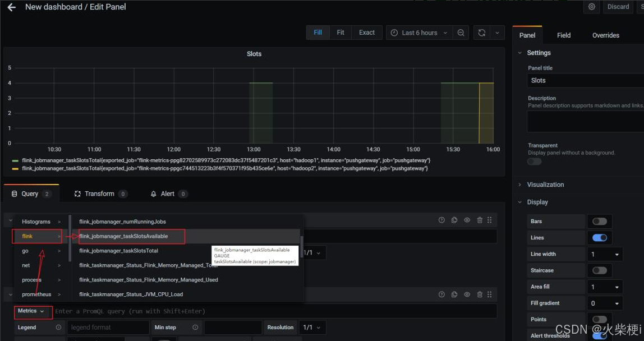Image resolution: width=644 pixels, height=341 pixels.
Task: Refresh the dashboard panel
Action: (482, 33)
